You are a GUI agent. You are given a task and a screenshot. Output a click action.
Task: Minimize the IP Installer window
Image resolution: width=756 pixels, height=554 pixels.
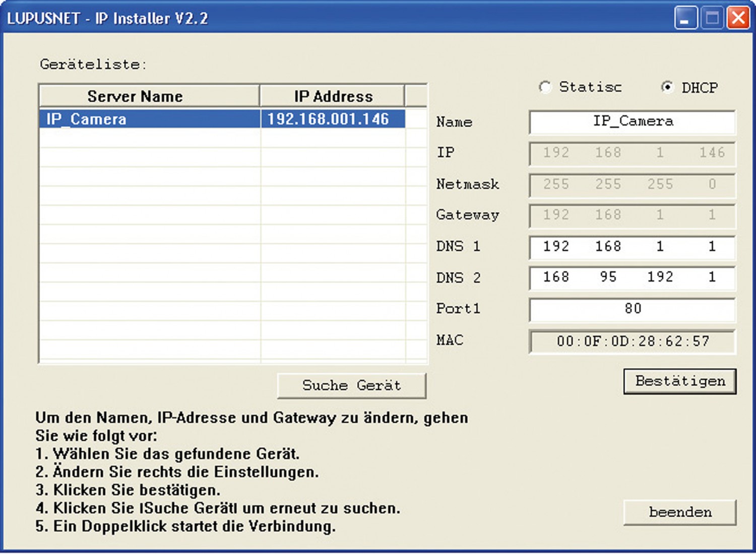(x=686, y=18)
